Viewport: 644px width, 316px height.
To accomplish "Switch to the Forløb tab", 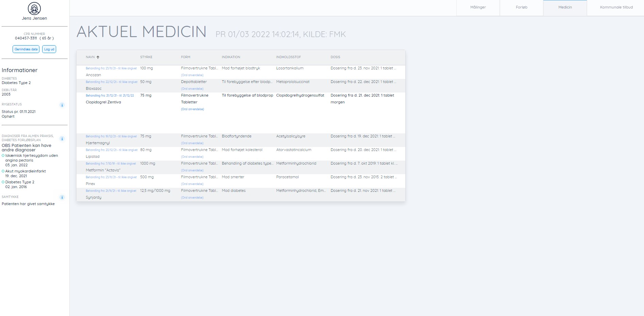I will click(x=521, y=7).
